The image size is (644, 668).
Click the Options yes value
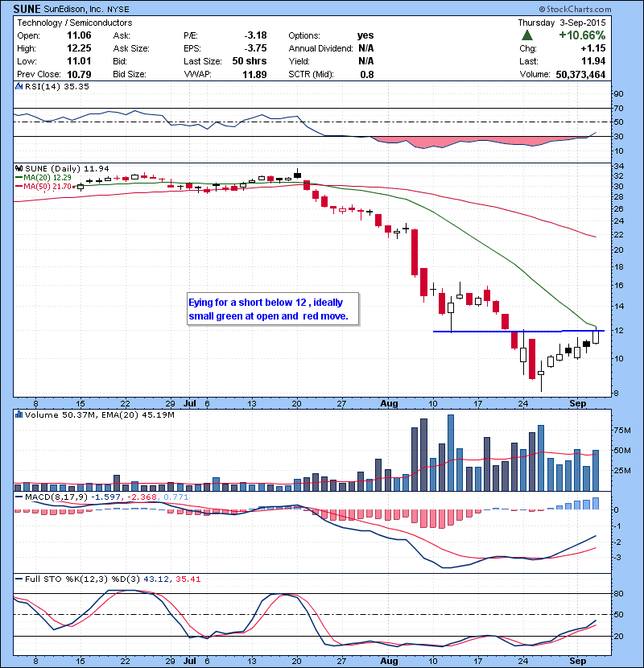[365, 35]
